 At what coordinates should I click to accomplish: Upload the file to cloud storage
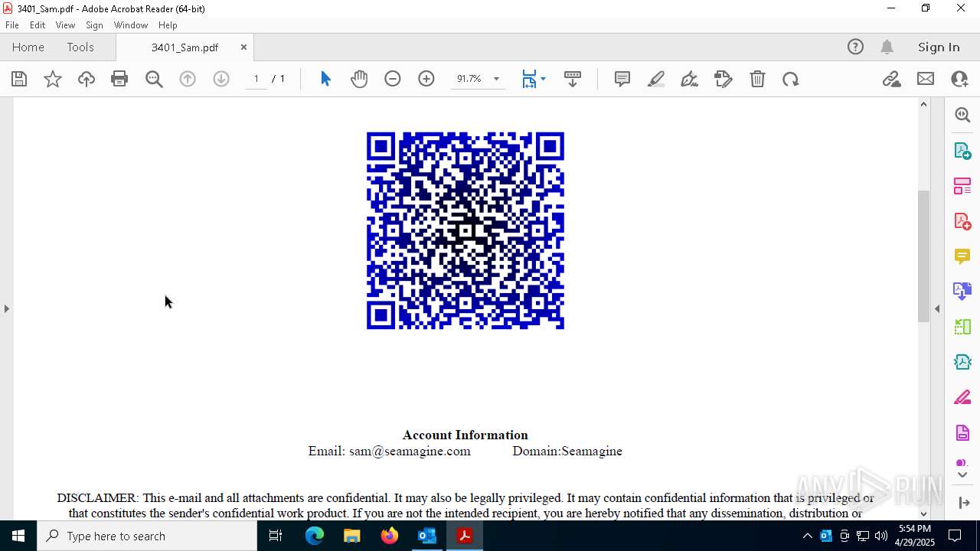pyautogui.click(x=87, y=79)
